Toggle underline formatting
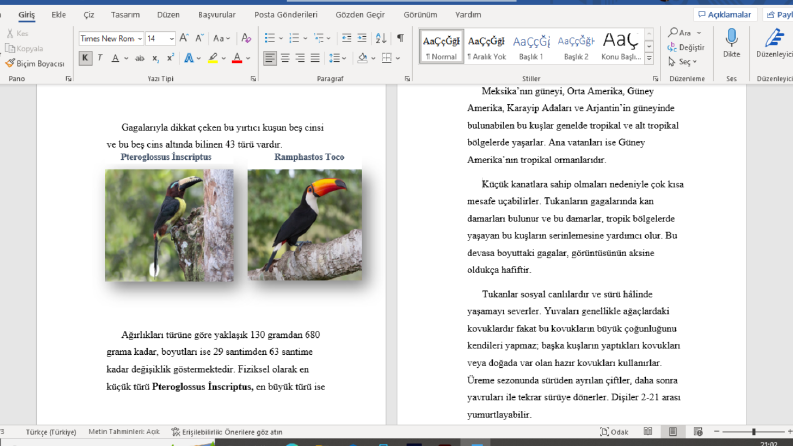Viewport: 793px width, 446px height. (x=115, y=58)
